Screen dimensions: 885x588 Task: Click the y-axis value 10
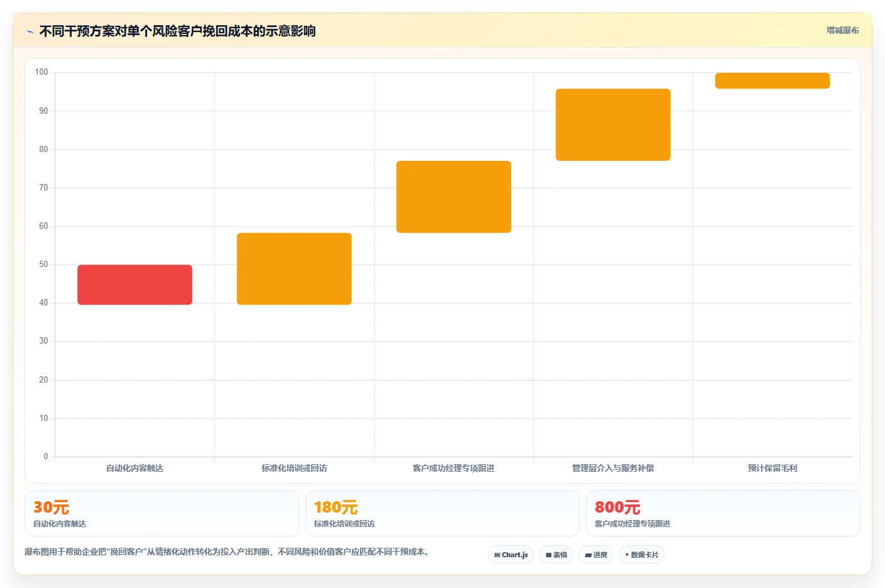click(43, 418)
